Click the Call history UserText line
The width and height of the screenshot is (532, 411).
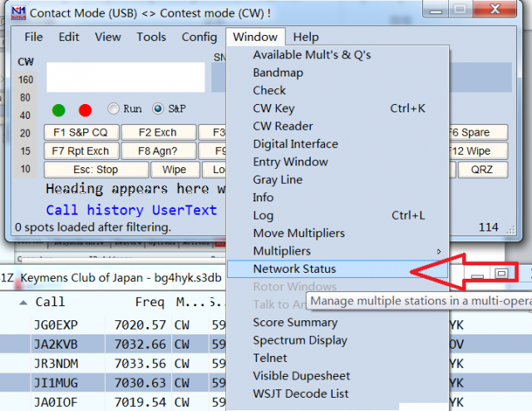131,210
